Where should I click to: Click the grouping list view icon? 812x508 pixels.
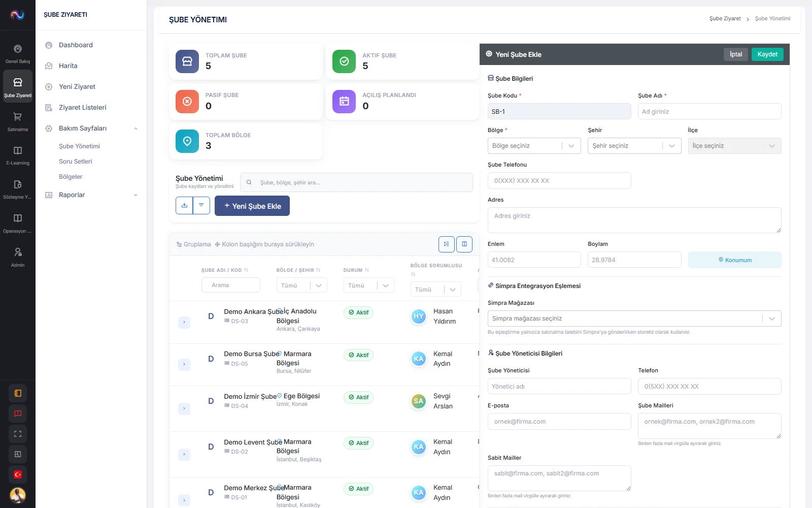coord(447,244)
